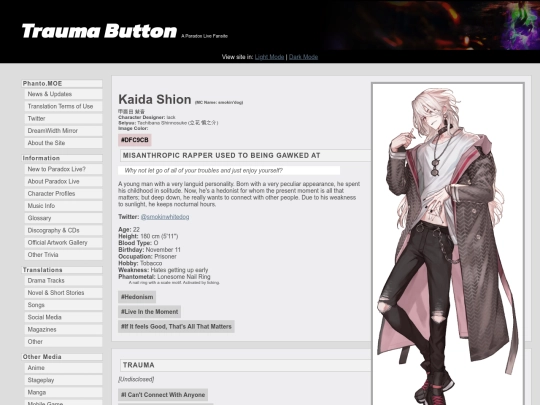This screenshot has height=405, width=540.
Task: Click the Translations section header
Action: point(62,270)
